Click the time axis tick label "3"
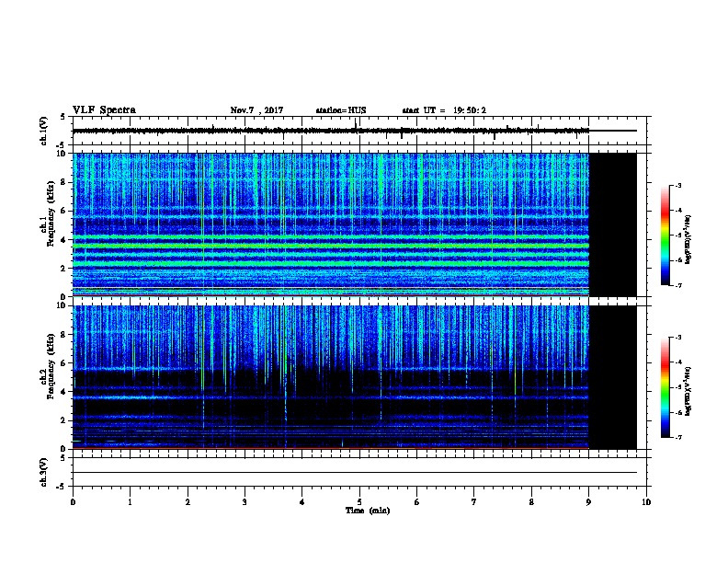728x563 pixels. (245, 501)
